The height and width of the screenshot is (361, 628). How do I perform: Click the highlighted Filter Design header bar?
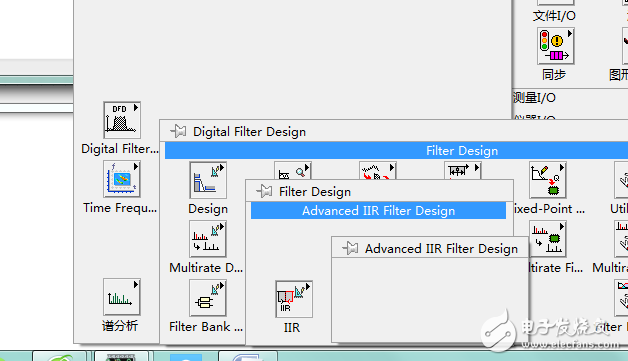coord(397,151)
